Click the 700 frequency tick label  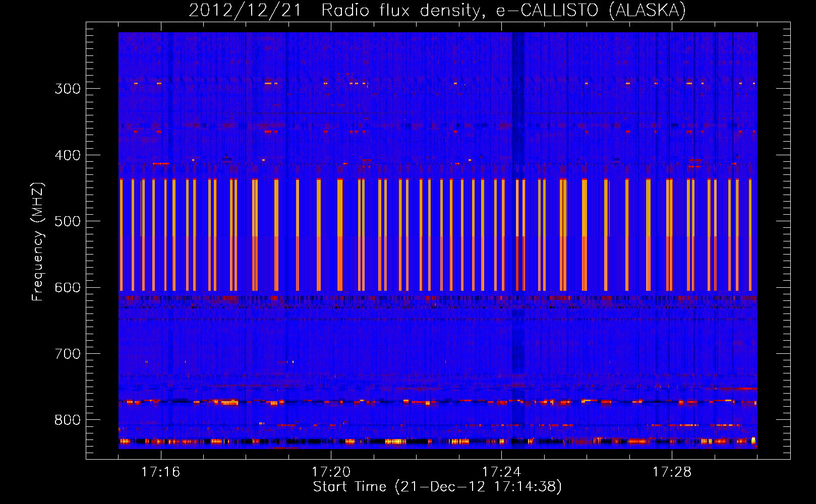point(68,354)
